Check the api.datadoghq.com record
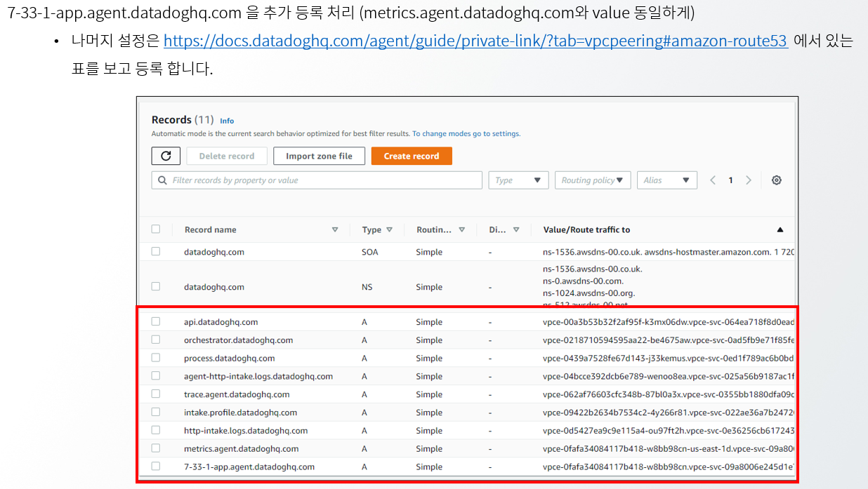 coord(156,321)
